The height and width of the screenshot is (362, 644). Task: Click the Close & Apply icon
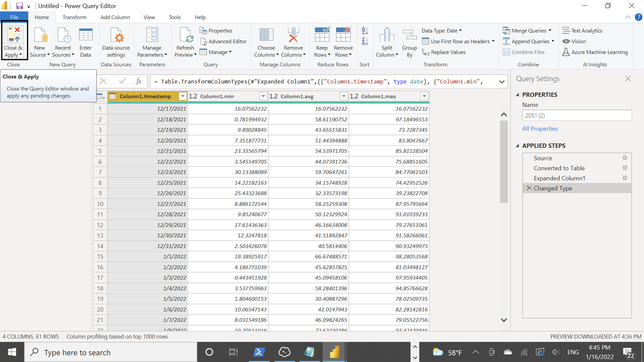pos(14,35)
